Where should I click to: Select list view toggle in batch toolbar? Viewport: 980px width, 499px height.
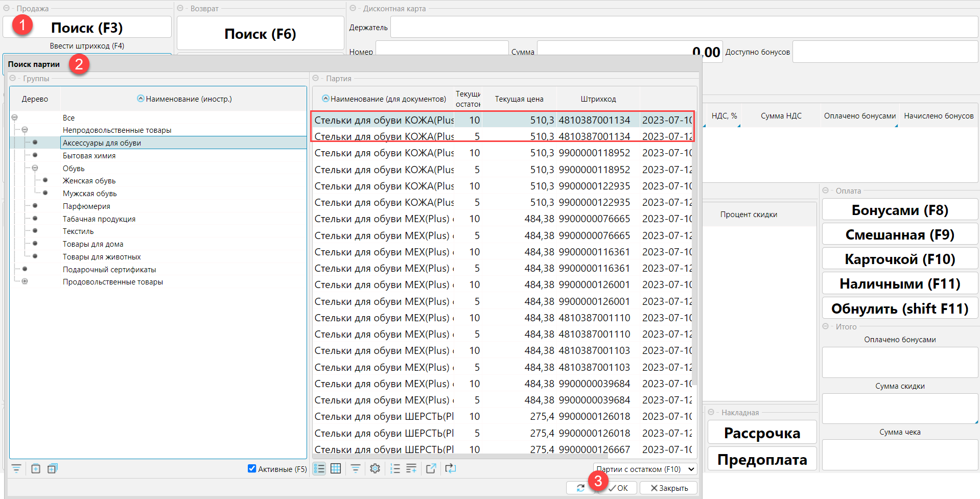click(x=319, y=468)
